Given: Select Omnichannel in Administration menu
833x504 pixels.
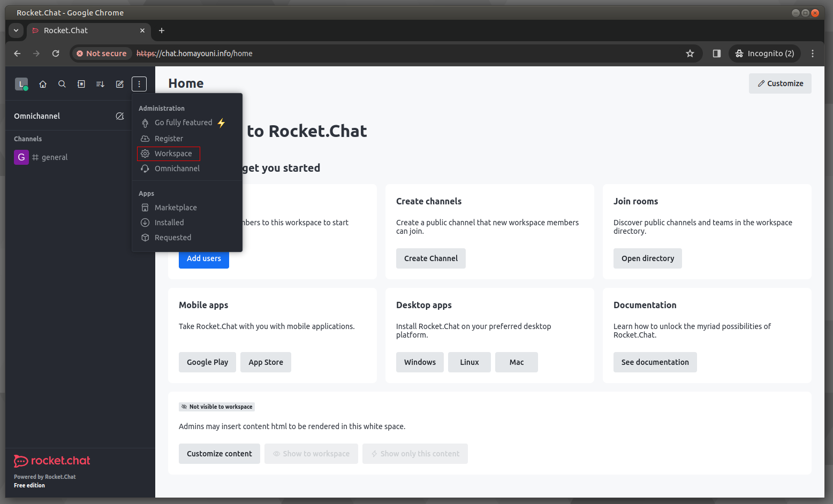Looking at the screenshot, I should tap(187, 169).
